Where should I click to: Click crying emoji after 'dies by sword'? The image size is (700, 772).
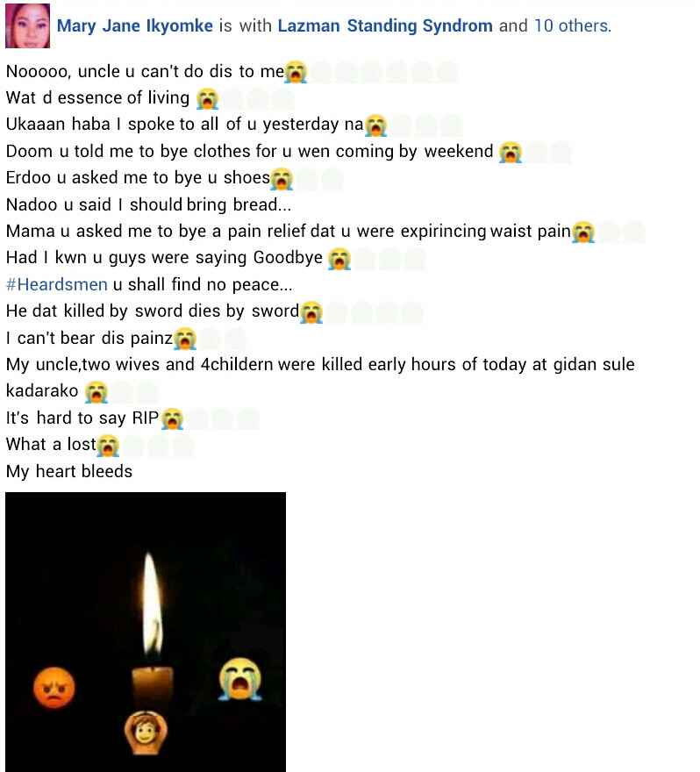311,312
